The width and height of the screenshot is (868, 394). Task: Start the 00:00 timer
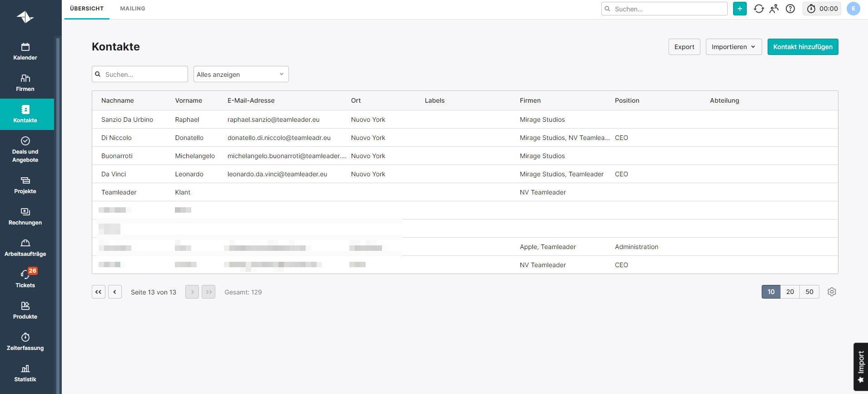[x=823, y=9]
